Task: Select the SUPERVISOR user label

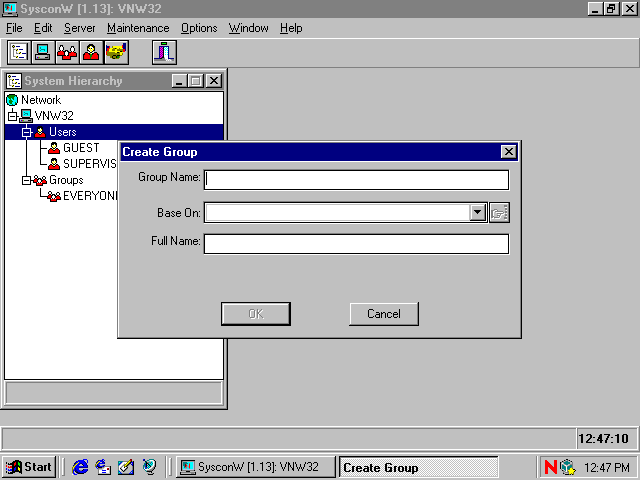Action: [x=90, y=164]
